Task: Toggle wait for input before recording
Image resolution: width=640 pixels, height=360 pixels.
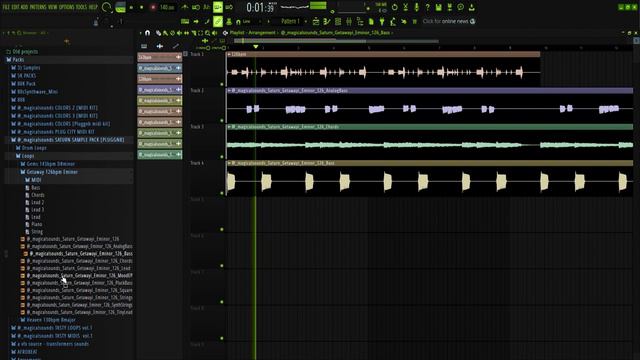Action: tap(196, 7)
